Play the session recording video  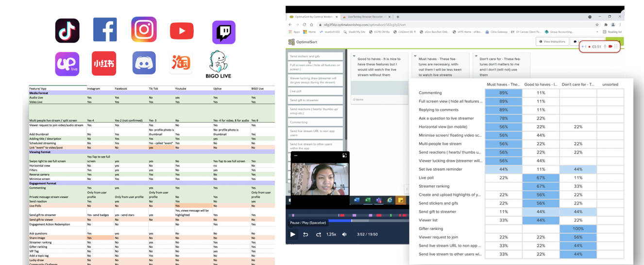pos(292,234)
